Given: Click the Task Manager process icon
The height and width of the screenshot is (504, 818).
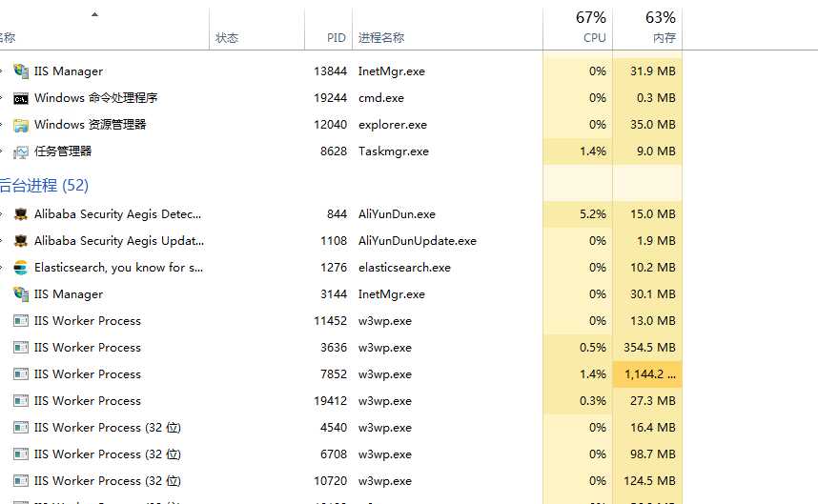Looking at the screenshot, I should click(x=21, y=151).
